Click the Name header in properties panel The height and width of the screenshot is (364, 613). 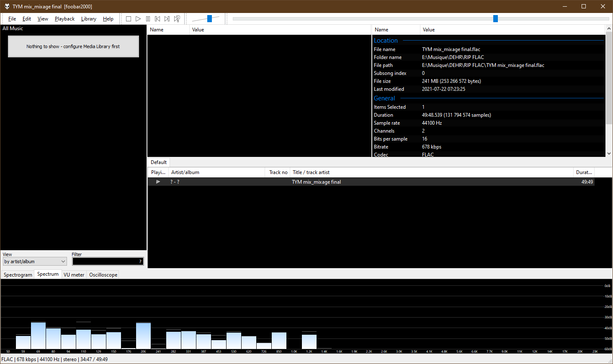pyautogui.click(x=396, y=30)
